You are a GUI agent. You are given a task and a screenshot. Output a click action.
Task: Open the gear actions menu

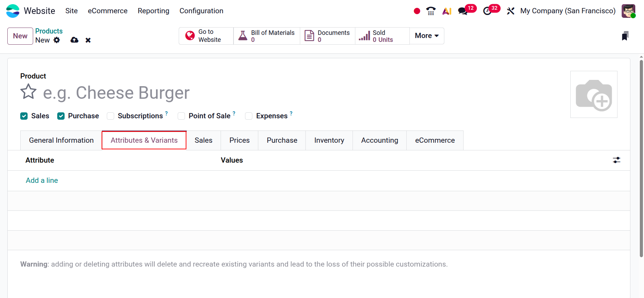click(x=57, y=40)
